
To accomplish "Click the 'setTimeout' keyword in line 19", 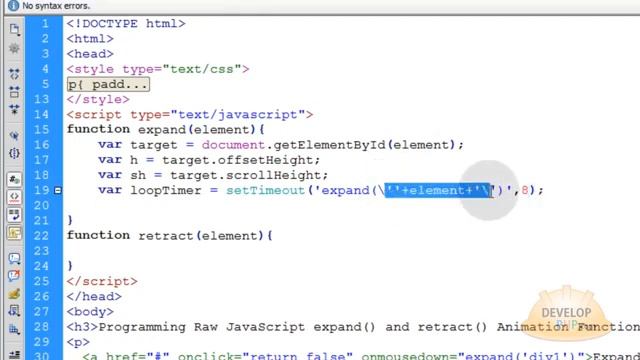I will click(x=266, y=191).
